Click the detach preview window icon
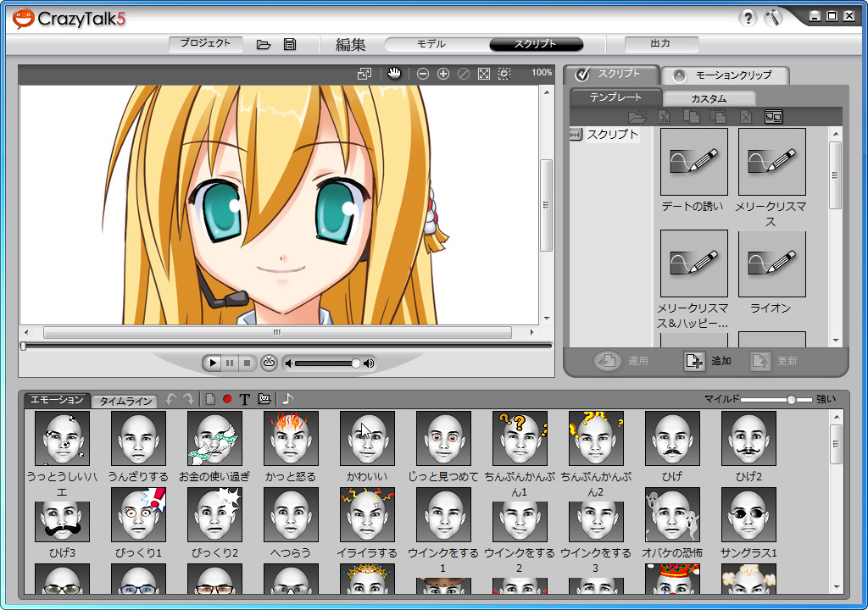868x610 pixels. 364,74
